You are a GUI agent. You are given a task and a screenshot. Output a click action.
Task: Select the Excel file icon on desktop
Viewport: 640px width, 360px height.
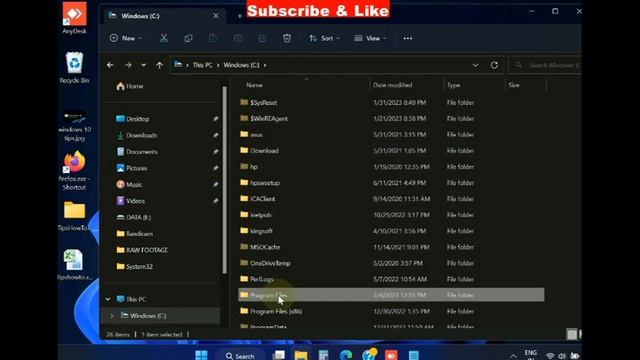pos(74,265)
